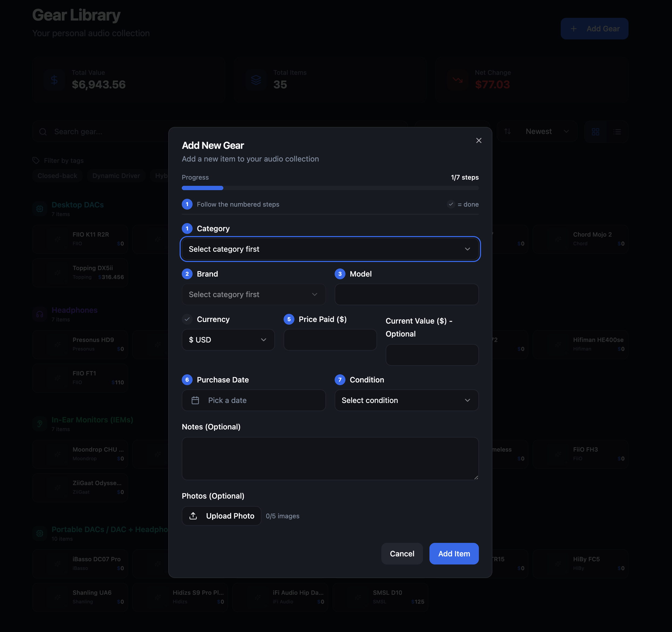Click the Add Item button
This screenshot has height=632, width=672.
tap(454, 554)
